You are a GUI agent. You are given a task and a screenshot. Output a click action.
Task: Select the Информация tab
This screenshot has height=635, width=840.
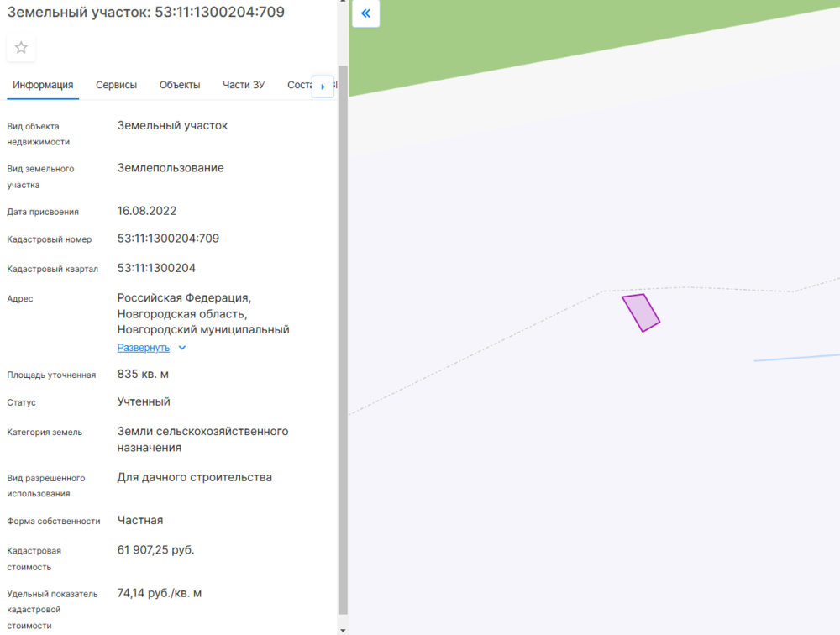pos(43,85)
